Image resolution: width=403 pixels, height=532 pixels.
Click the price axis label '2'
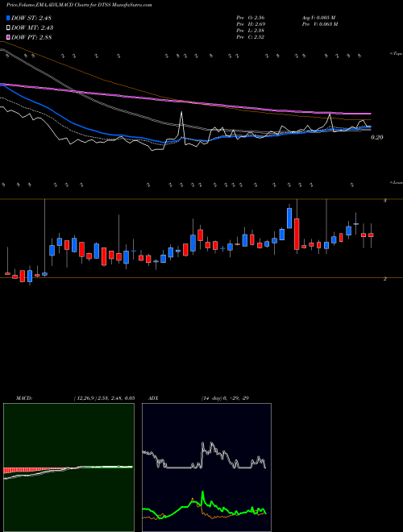click(x=385, y=279)
